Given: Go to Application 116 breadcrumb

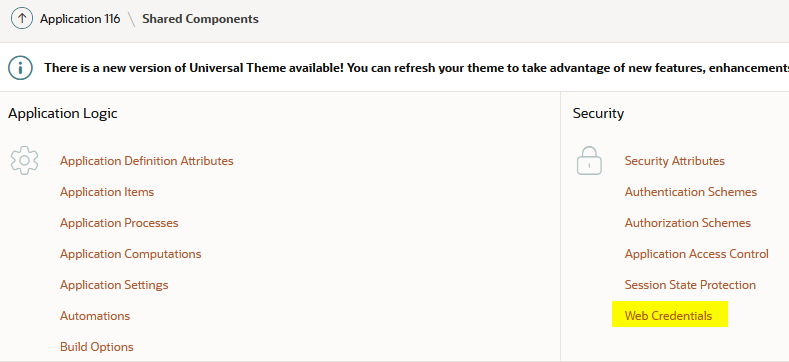Looking at the screenshot, I should [80, 19].
